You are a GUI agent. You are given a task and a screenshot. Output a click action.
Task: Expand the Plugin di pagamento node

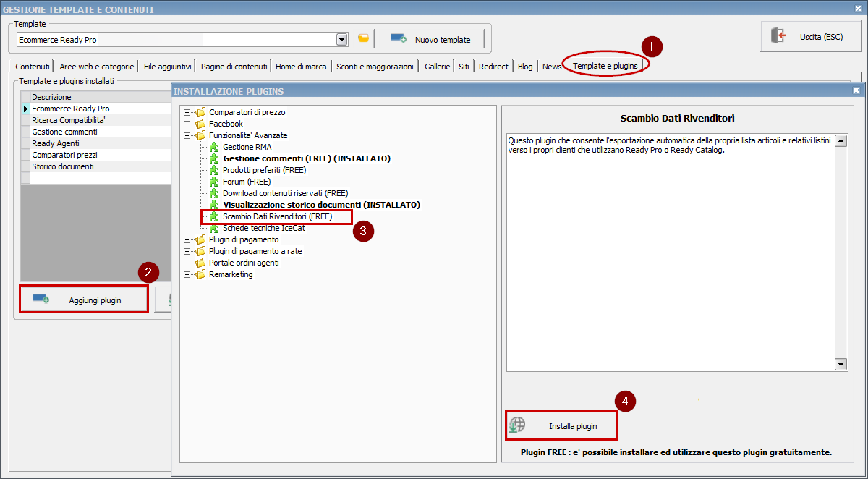click(187, 239)
